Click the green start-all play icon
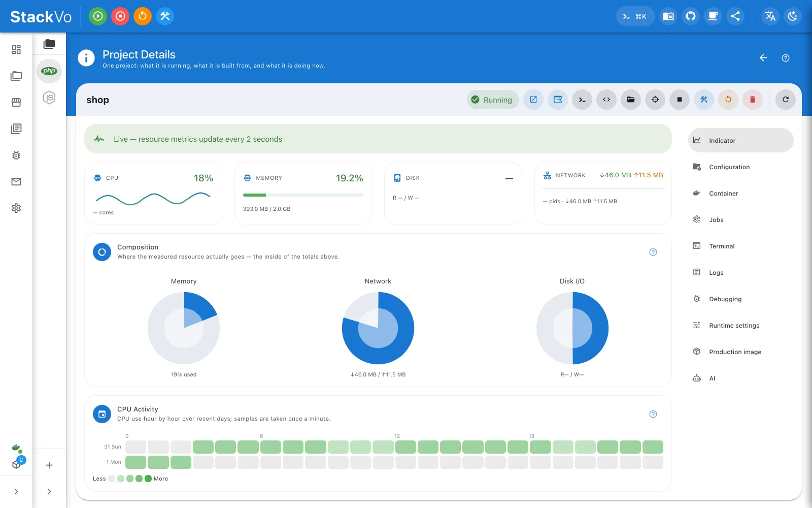 click(x=98, y=16)
